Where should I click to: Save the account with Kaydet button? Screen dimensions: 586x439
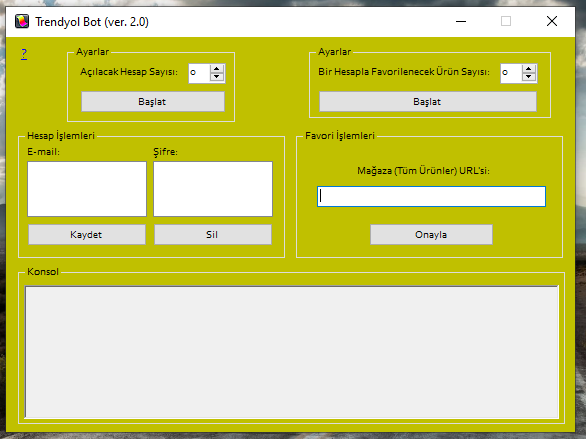87,235
